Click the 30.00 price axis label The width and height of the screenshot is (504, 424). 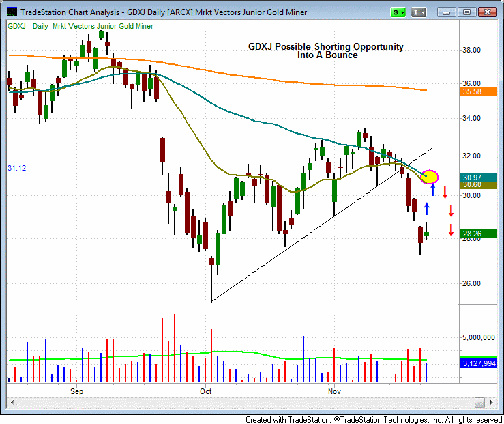pyautogui.click(x=471, y=195)
